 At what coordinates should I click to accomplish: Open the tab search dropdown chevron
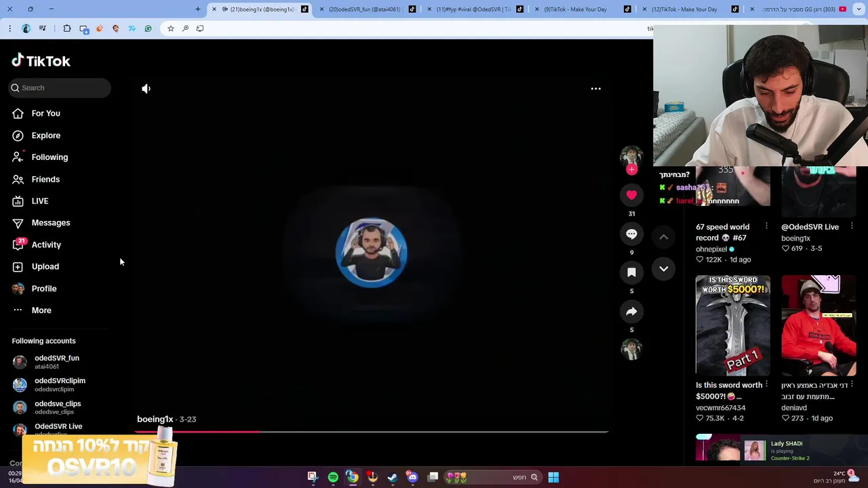[x=859, y=9]
